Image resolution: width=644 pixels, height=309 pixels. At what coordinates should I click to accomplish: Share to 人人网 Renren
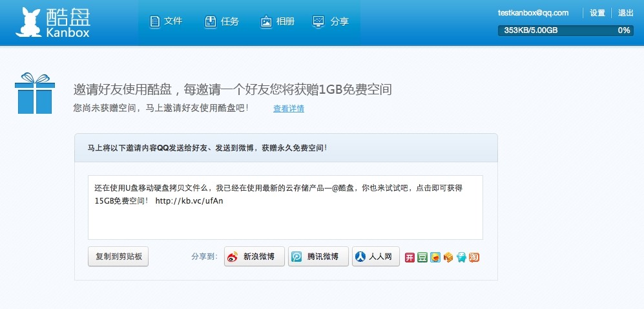point(376,257)
